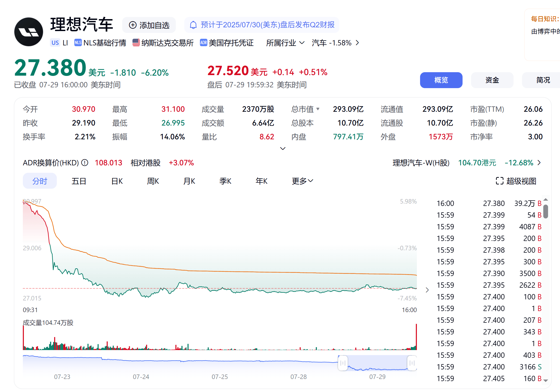The image size is (560, 392).
Task: Click the trade row with volume 4087
Action: click(x=489, y=227)
